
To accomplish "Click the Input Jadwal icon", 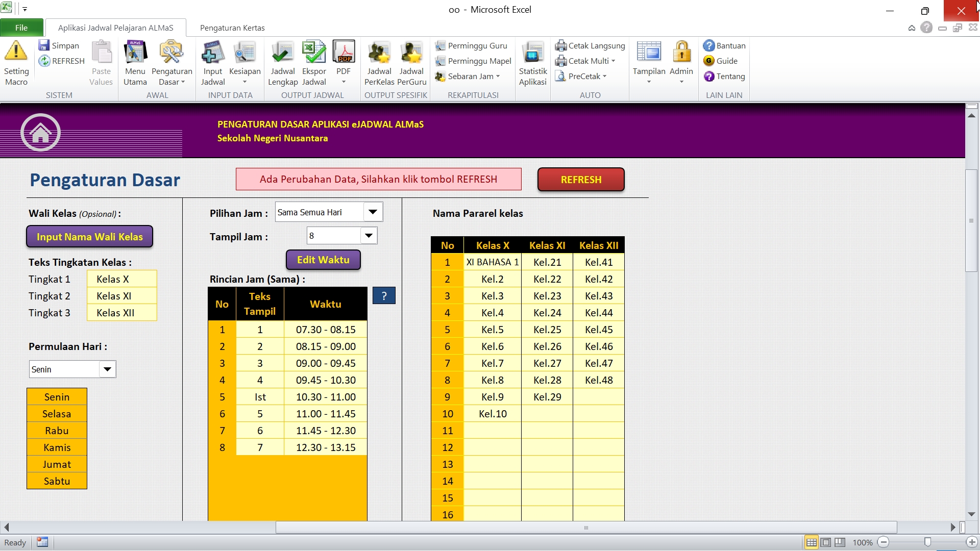I will click(213, 53).
